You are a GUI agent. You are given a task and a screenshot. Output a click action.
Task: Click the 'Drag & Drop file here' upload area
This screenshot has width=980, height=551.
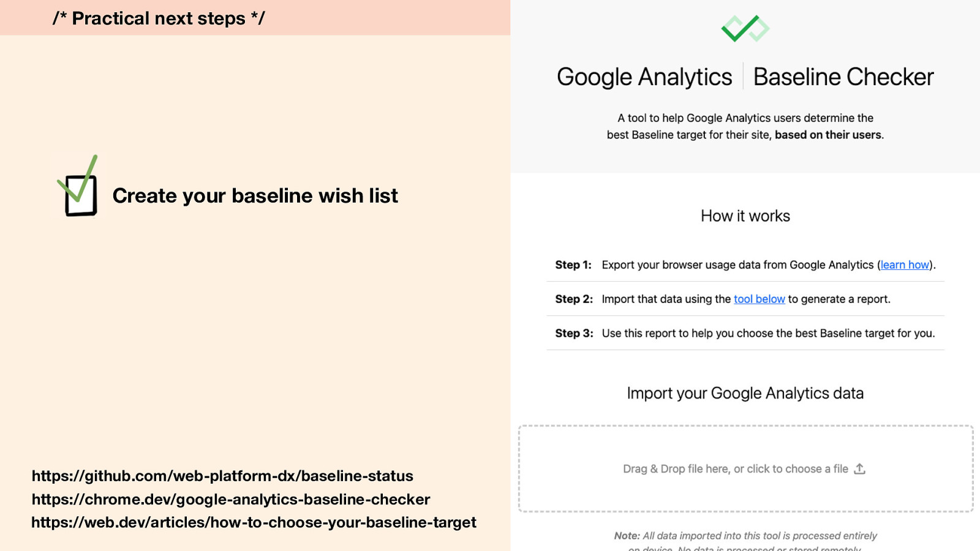click(745, 469)
